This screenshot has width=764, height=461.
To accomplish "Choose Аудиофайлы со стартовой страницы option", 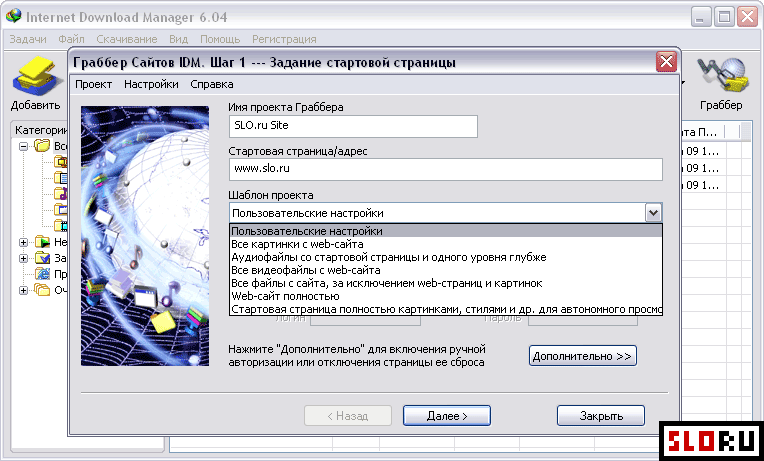I will tap(446, 257).
